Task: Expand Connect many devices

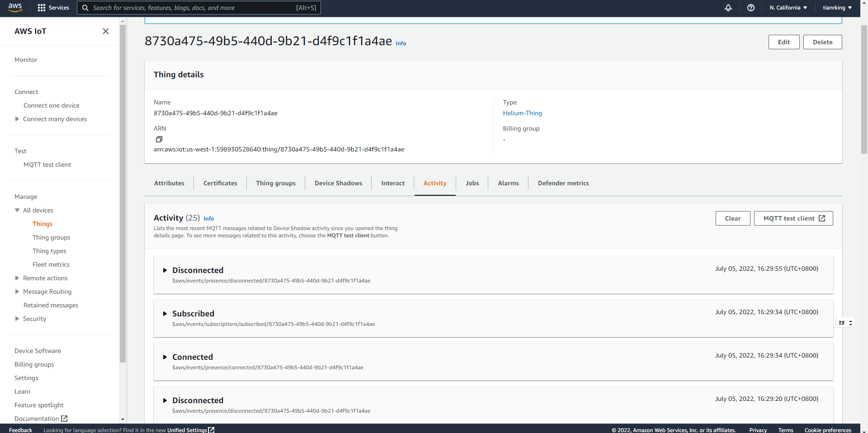Action: pyautogui.click(x=17, y=119)
